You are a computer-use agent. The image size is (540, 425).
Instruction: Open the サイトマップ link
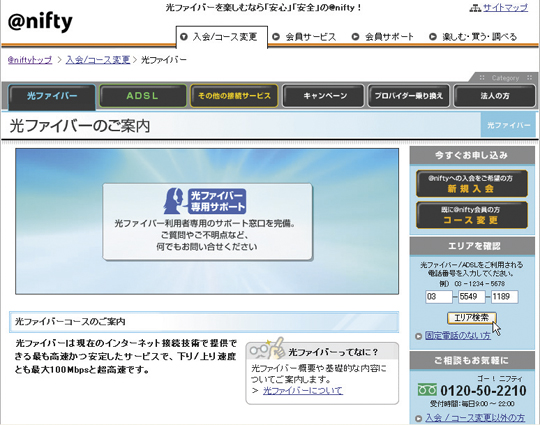[x=505, y=8]
